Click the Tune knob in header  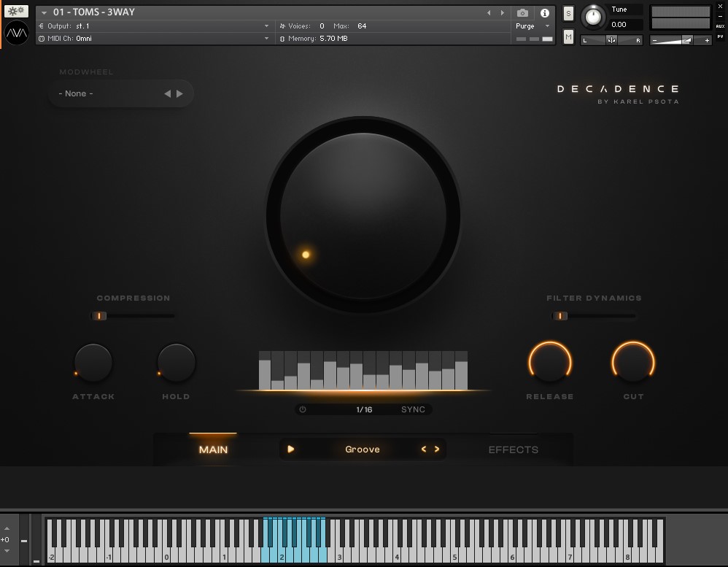click(595, 16)
